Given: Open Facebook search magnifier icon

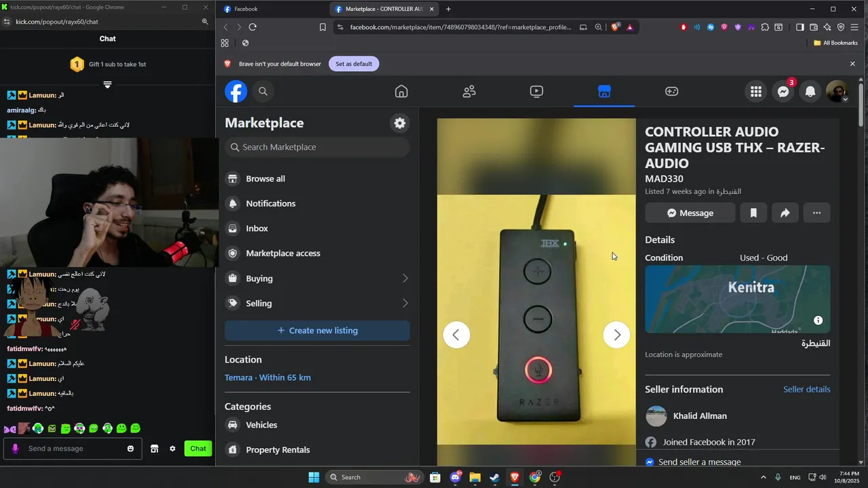Looking at the screenshot, I should click(263, 91).
